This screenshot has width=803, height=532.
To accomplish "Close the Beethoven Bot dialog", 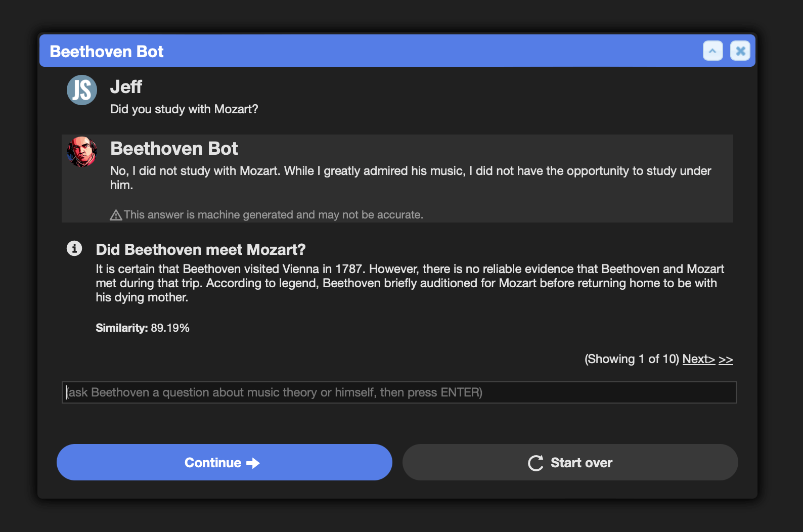I will 740,51.
